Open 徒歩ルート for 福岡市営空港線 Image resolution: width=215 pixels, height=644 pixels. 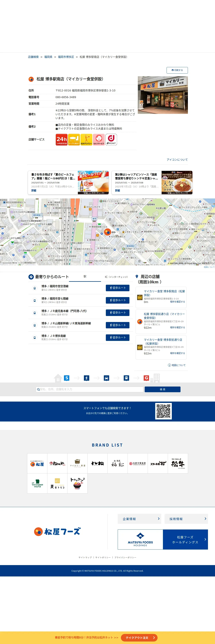click(x=117, y=288)
